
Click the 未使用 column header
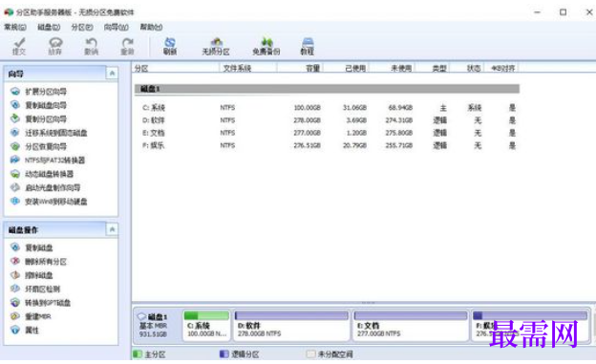[393, 69]
